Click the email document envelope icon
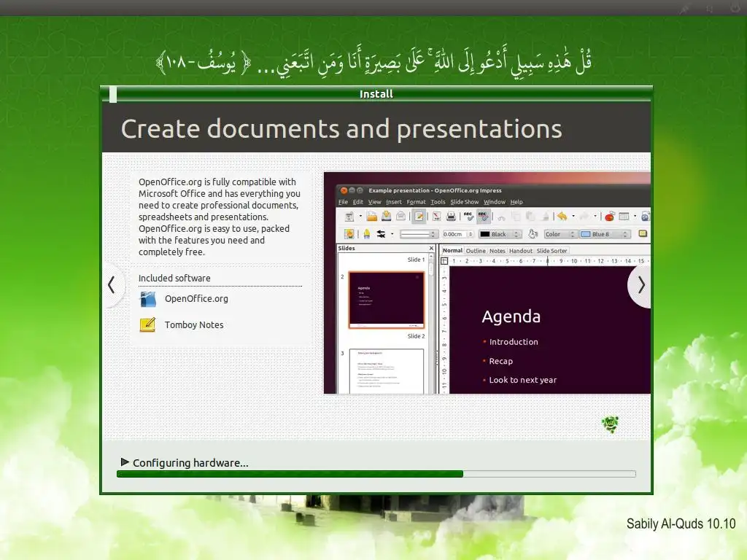The width and height of the screenshot is (747, 560). point(400,217)
